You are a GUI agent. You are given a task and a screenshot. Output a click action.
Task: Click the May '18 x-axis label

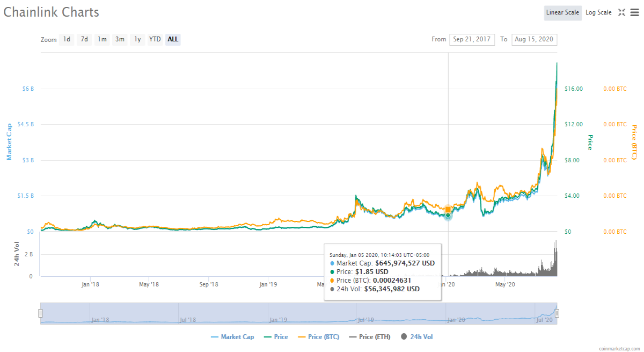pyautogui.click(x=148, y=284)
